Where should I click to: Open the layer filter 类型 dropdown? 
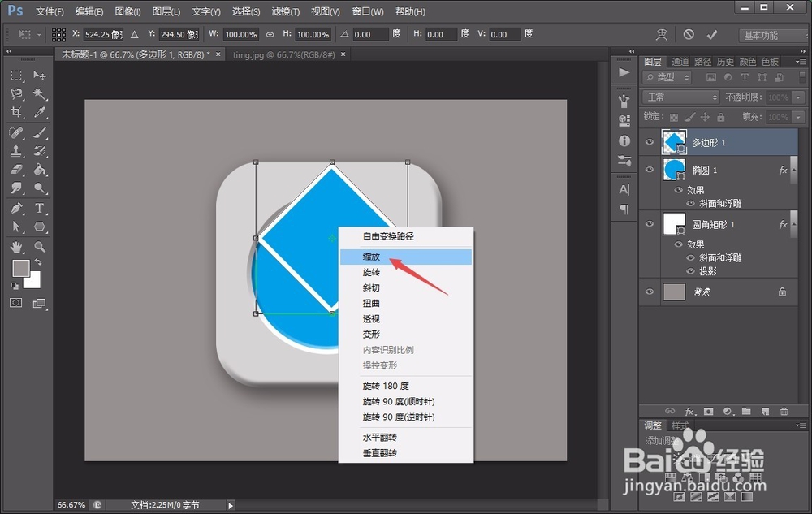pyautogui.click(x=667, y=77)
